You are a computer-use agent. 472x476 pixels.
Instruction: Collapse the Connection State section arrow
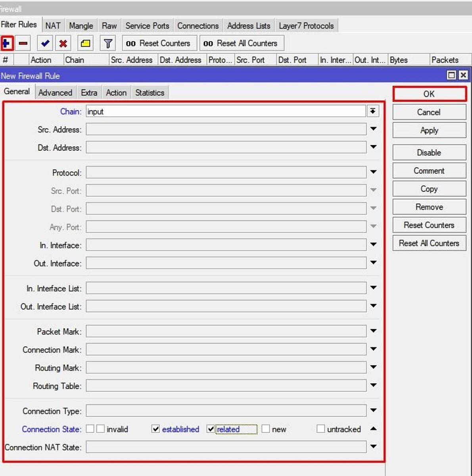tap(373, 429)
